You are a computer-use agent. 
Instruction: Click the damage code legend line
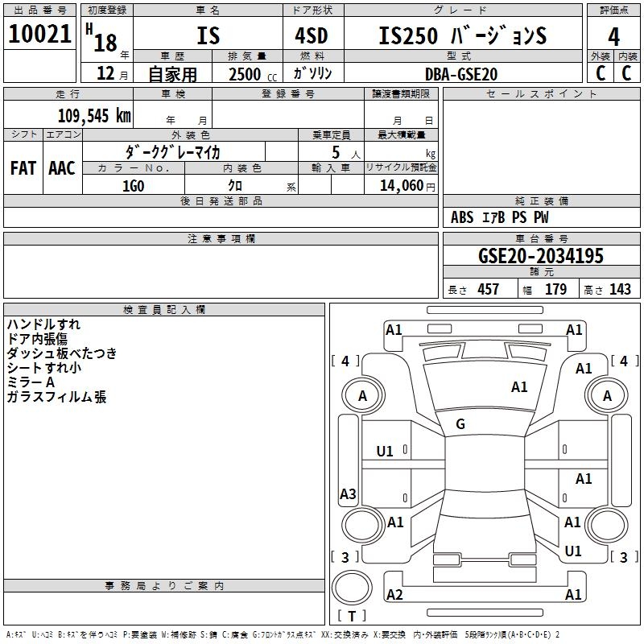tap(283, 634)
